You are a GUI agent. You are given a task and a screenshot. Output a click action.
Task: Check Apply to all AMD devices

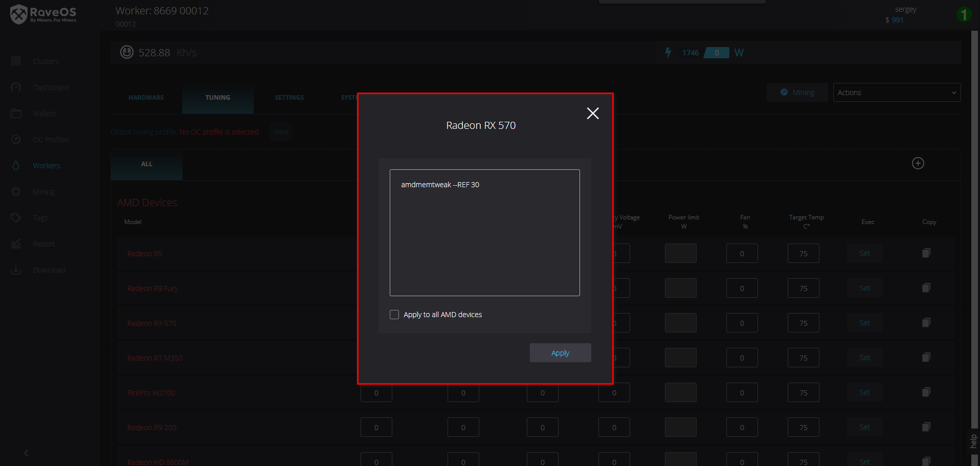(394, 315)
